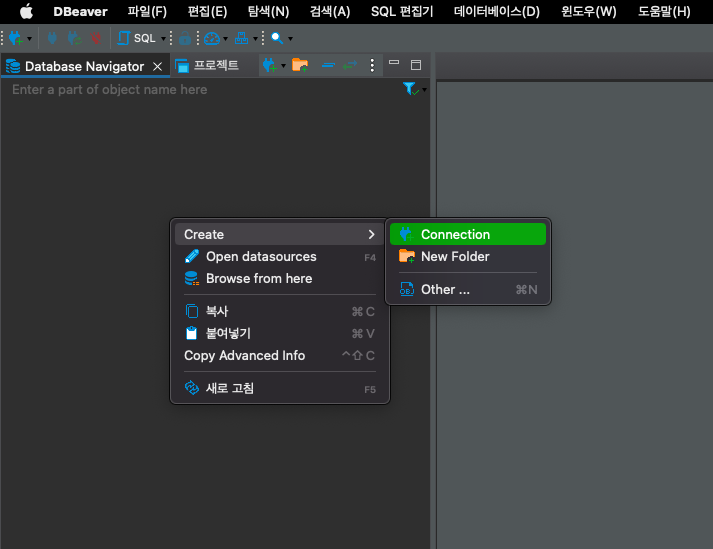This screenshot has width=713, height=549.
Task: Expand the SQL editor dropdown arrow
Action: 163,39
